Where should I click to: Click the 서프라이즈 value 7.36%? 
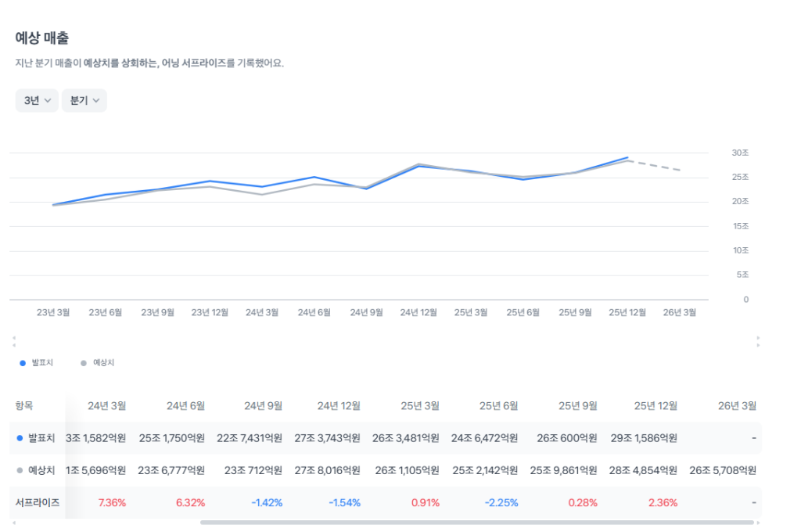[x=110, y=502]
